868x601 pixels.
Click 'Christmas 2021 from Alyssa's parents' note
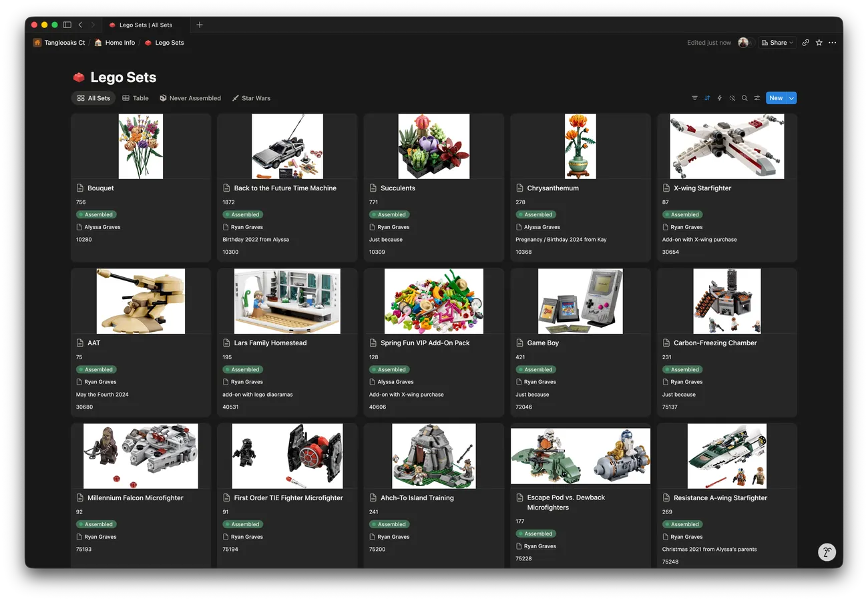click(x=710, y=550)
